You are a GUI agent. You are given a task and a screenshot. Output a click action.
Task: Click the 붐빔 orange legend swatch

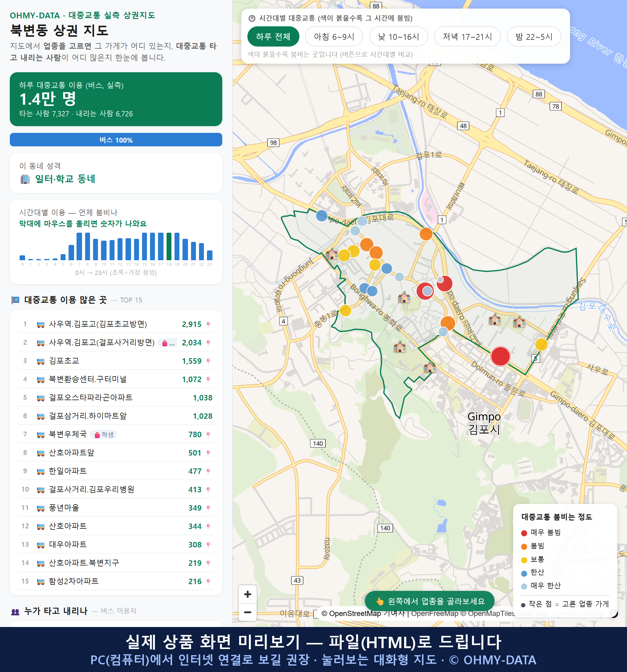(x=524, y=546)
